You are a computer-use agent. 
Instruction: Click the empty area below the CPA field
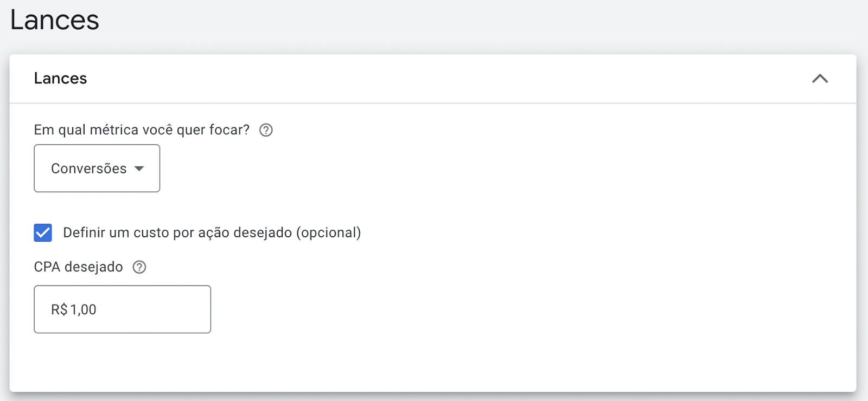433,362
